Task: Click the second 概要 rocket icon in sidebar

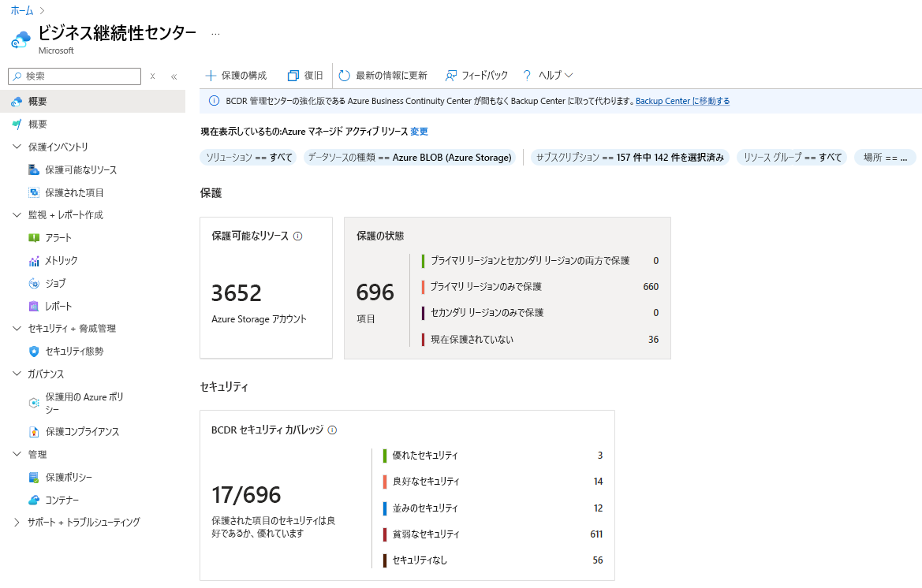Action: (17, 124)
